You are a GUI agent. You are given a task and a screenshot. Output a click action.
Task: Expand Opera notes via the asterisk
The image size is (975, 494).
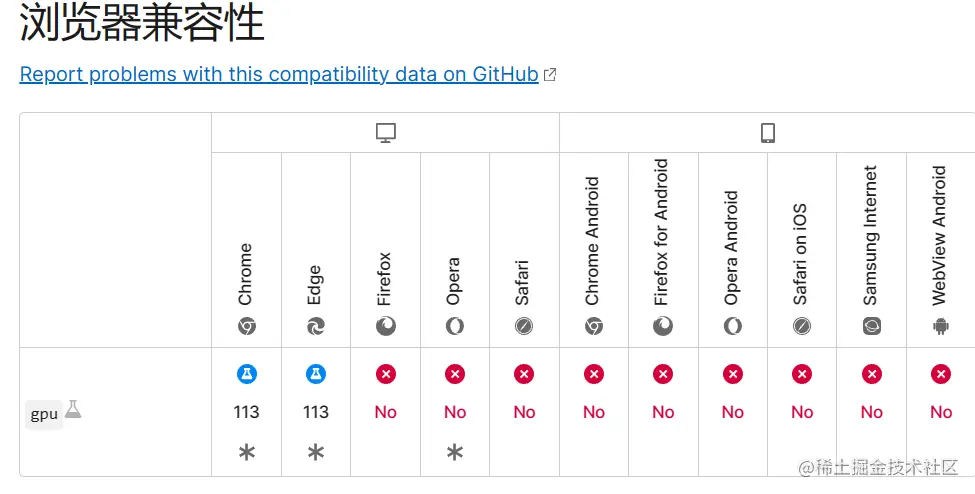pos(455,452)
